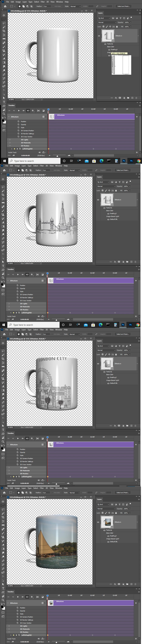Collapse 3D Meshes track in London-skyline-mug timeline
142x644 pixels.
click(x=9, y=310)
